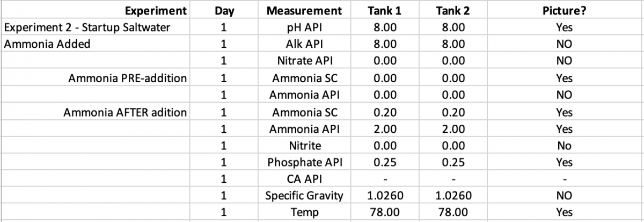Select Tank 1 Phosphate value 0.25

tap(384, 162)
